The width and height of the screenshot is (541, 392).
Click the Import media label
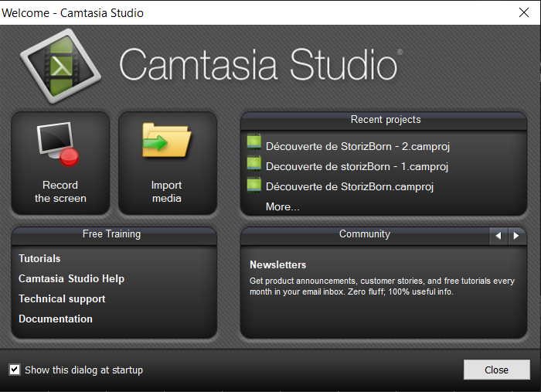click(x=167, y=192)
